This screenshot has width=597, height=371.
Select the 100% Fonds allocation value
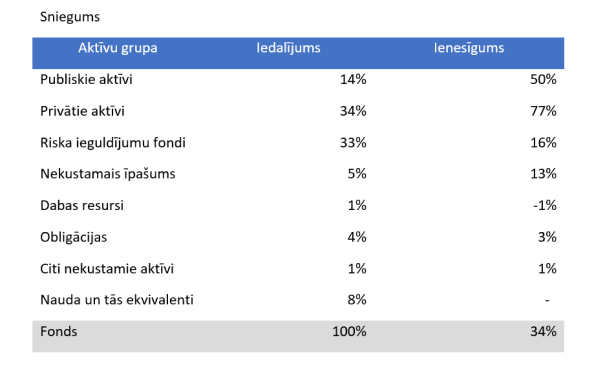click(x=349, y=332)
